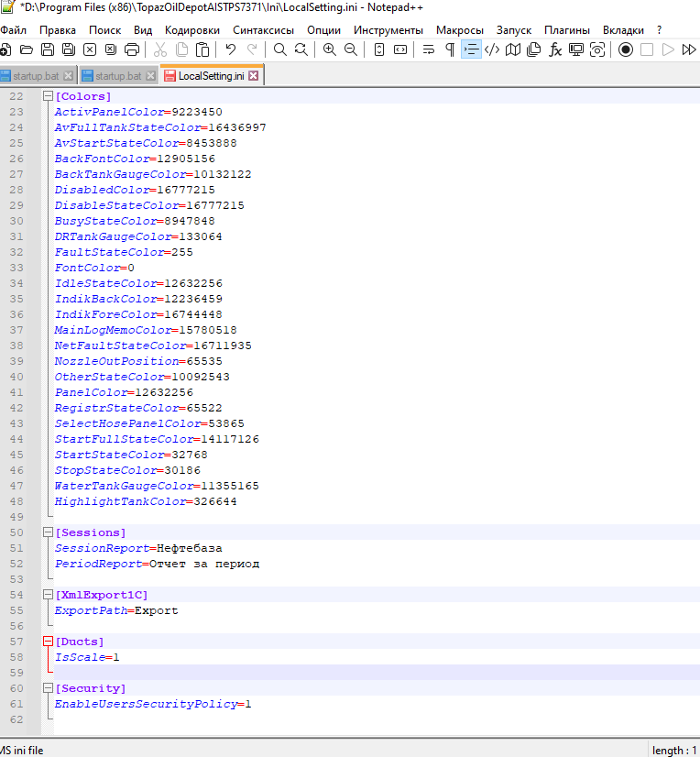The height and width of the screenshot is (757, 700).
Task: Open the Кодировки menu
Action: click(192, 30)
